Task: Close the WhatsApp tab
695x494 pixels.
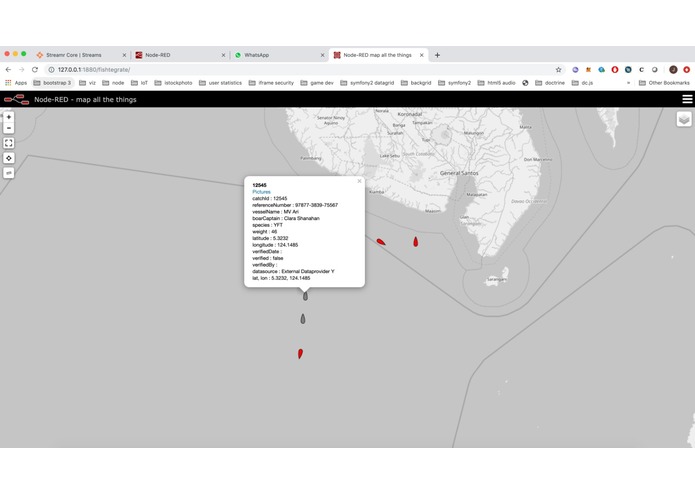Action: point(322,55)
